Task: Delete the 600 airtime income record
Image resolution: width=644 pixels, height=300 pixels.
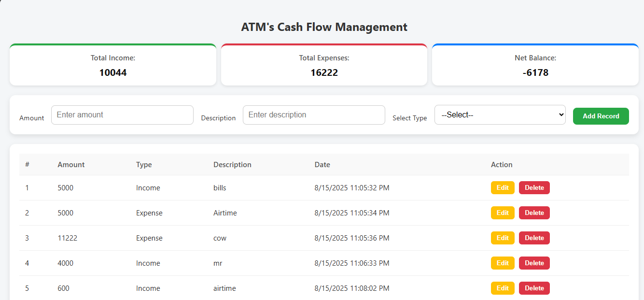Action: (x=534, y=288)
